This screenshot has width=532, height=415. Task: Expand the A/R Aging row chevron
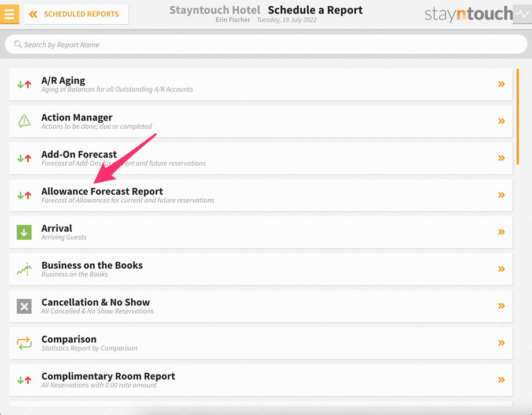point(501,84)
